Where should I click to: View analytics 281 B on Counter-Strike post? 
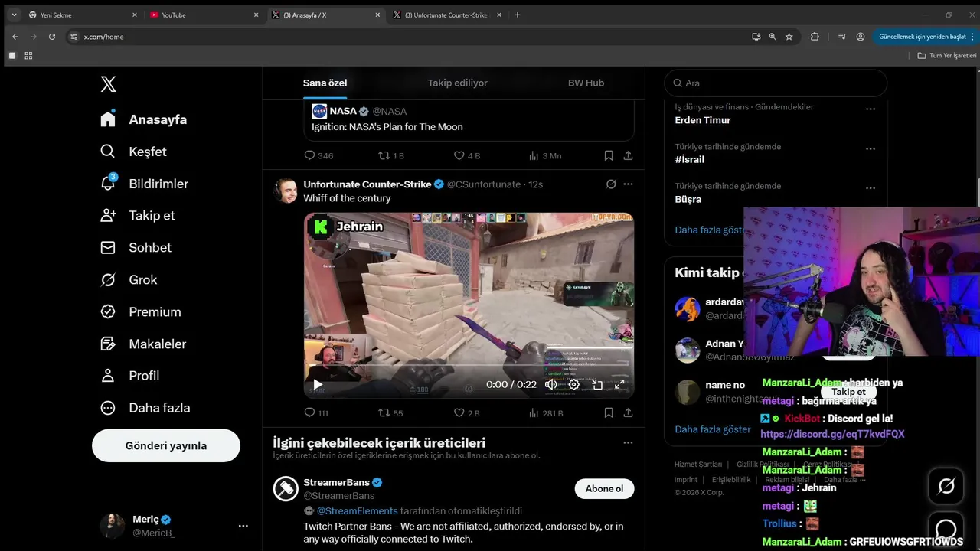pos(546,413)
